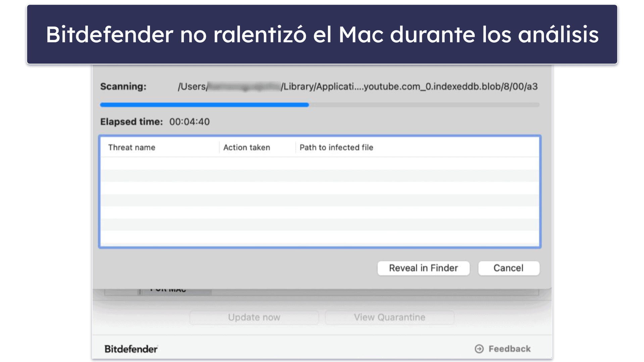Viewport: 644px width, 362px height.
Task: Click the Feedback arrow circle icon
Action: (x=479, y=349)
